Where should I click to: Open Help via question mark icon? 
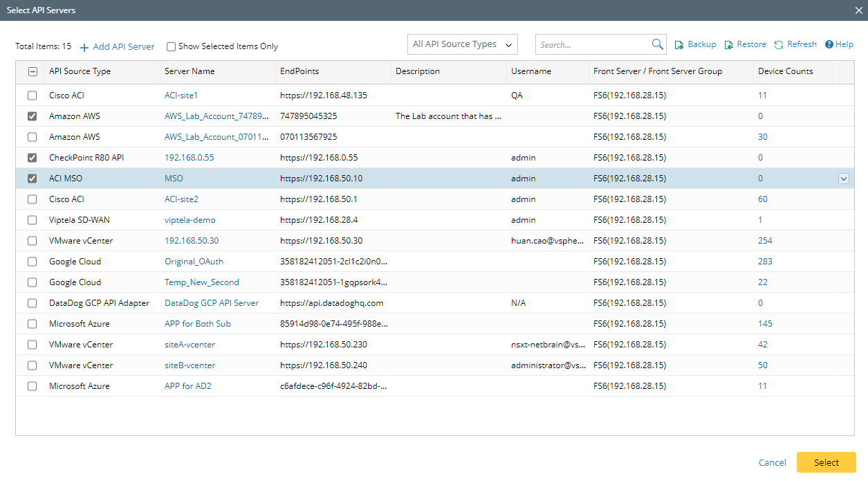pyautogui.click(x=829, y=44)
